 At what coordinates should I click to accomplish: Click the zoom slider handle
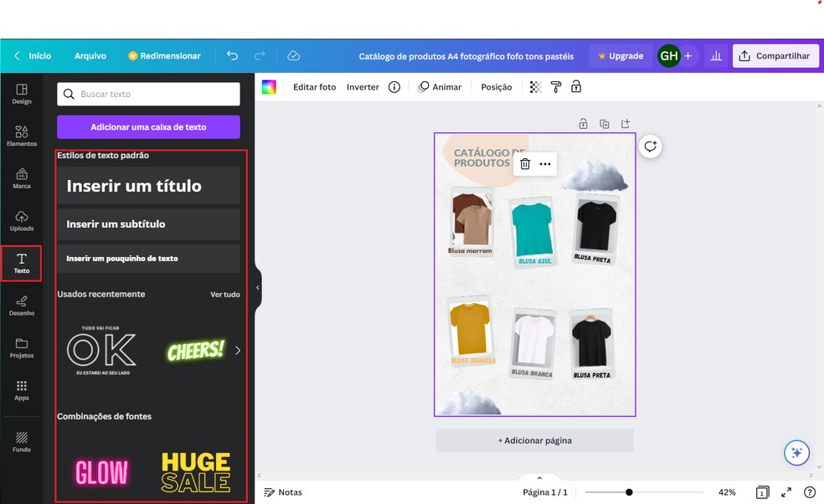click(x=629, y=492)
